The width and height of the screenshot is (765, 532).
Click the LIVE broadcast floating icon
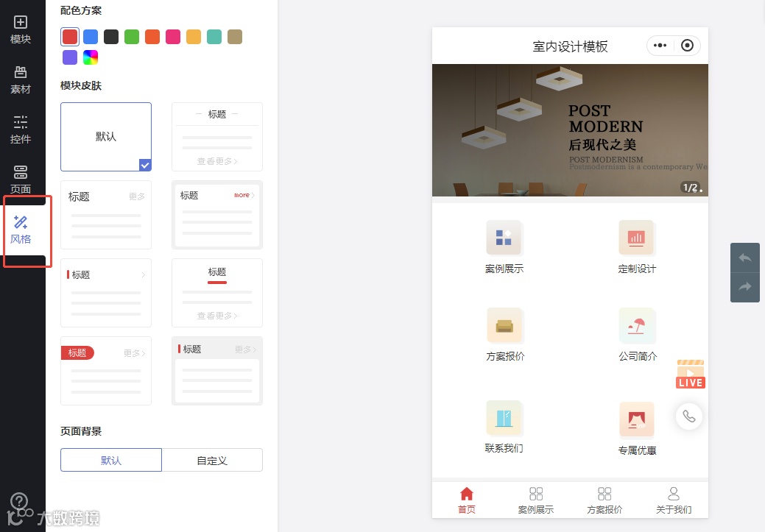tap(691, 374)
